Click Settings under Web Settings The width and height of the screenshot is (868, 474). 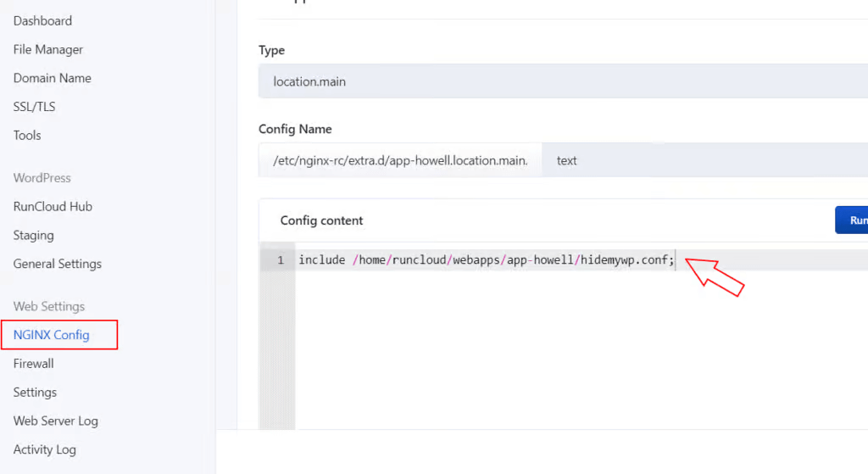[x=35, y=393]
